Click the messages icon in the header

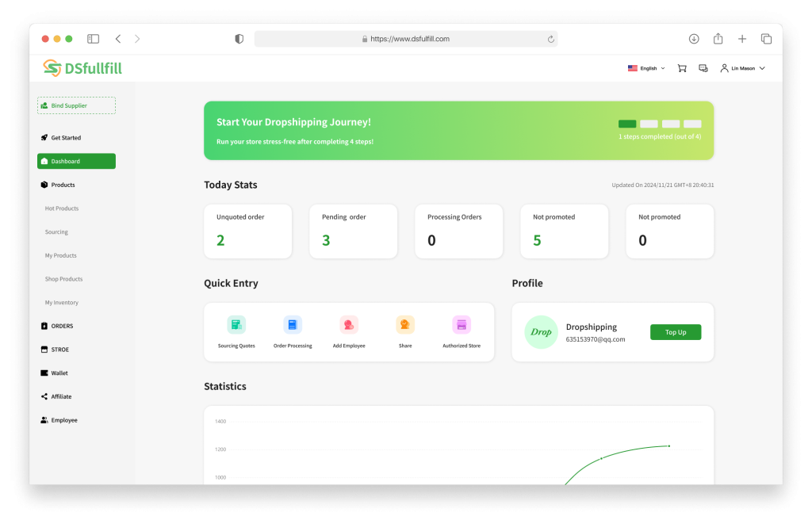[703, 68]
